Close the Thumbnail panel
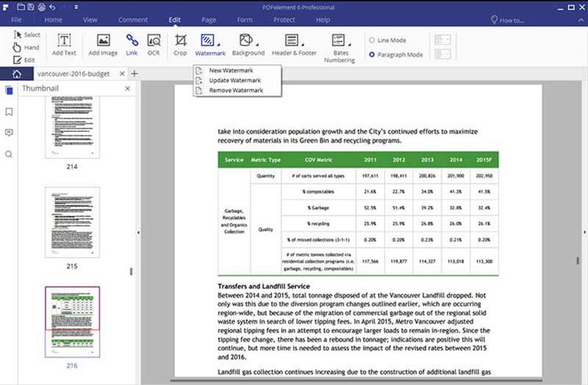Screen dimensions: 588x385 (x=128, y=89)
